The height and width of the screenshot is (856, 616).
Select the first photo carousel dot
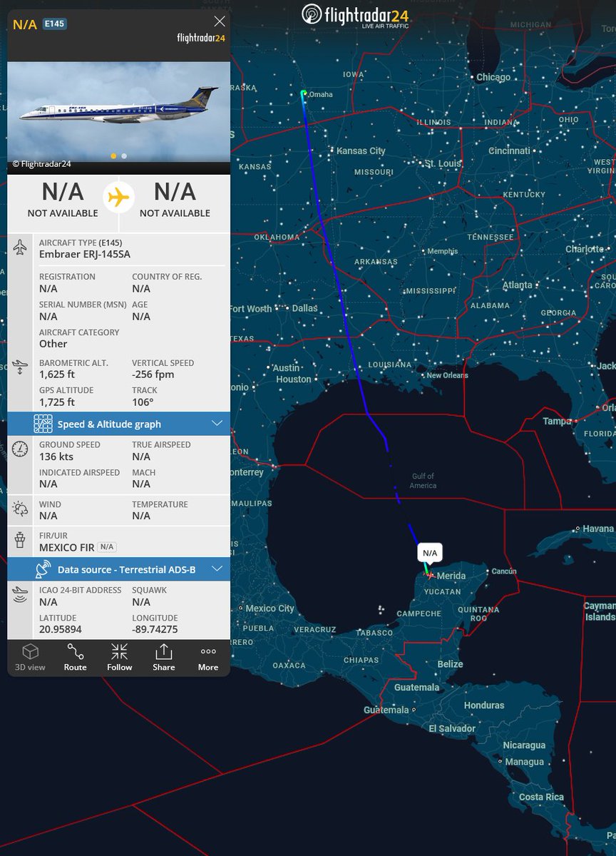(113, 156)
